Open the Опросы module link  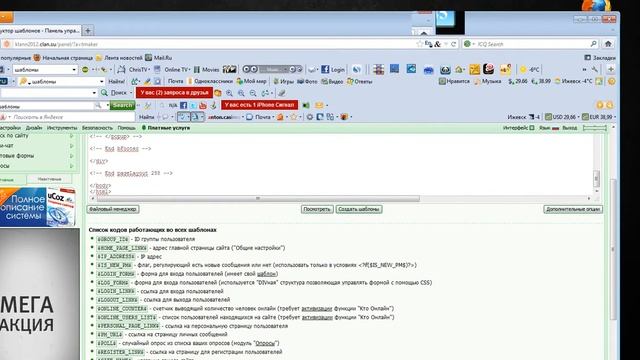click(266, 343)
